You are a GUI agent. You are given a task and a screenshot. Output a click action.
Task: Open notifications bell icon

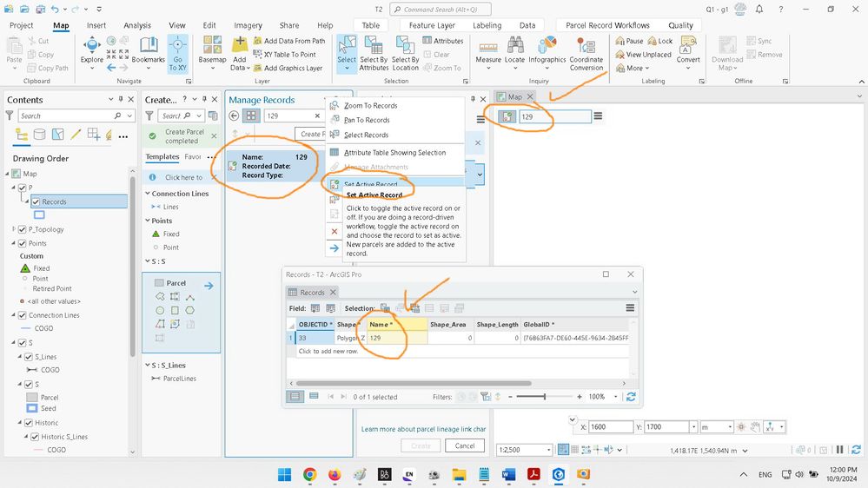click(759, 10)
